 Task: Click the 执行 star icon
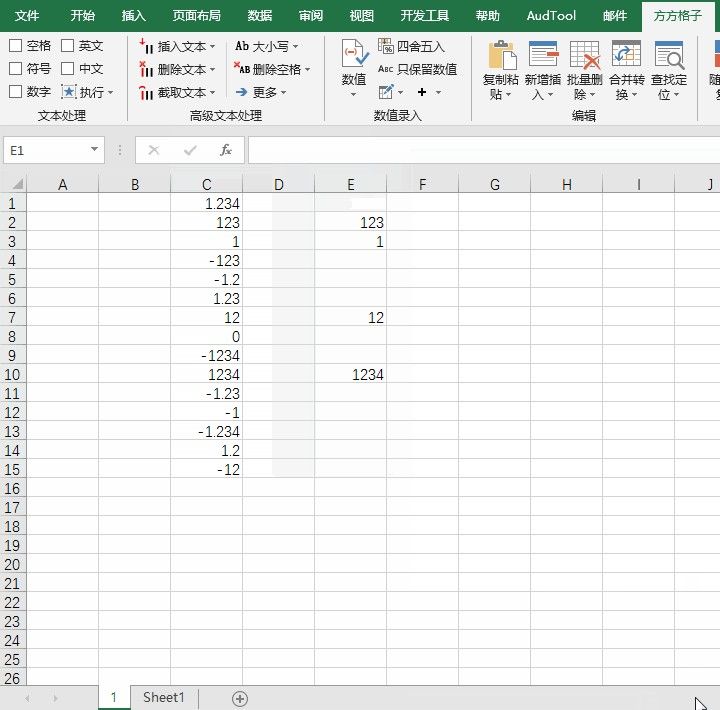69,92
